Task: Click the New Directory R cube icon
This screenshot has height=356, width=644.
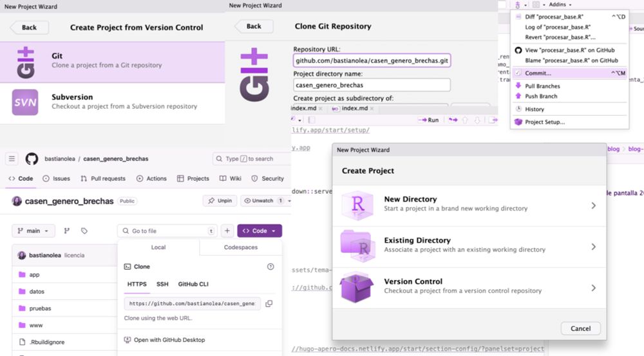Action: [357, 205]
